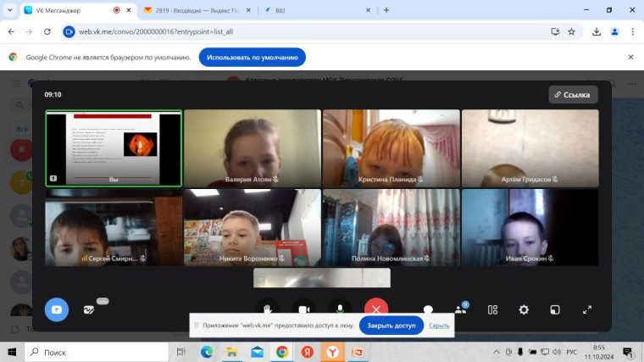Toggle the camera in the call
This screenshot has width=644, height=362.
pyautogui.click(x=303, y=309)
